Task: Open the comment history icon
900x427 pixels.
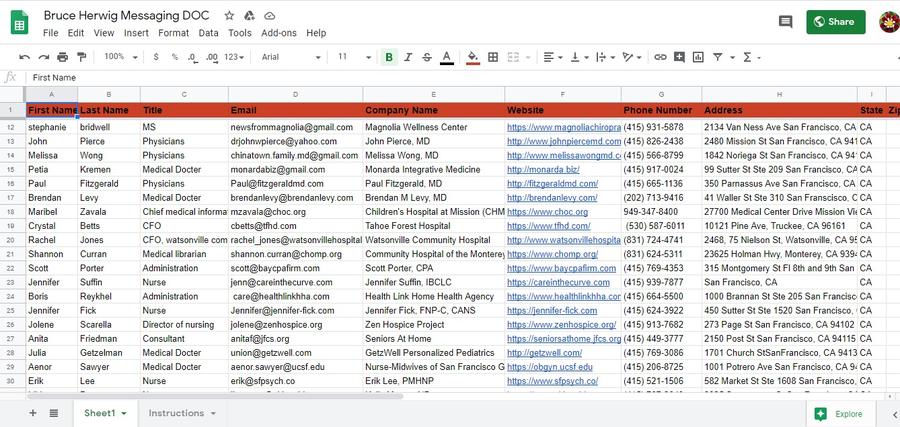Action: (785, 22)
